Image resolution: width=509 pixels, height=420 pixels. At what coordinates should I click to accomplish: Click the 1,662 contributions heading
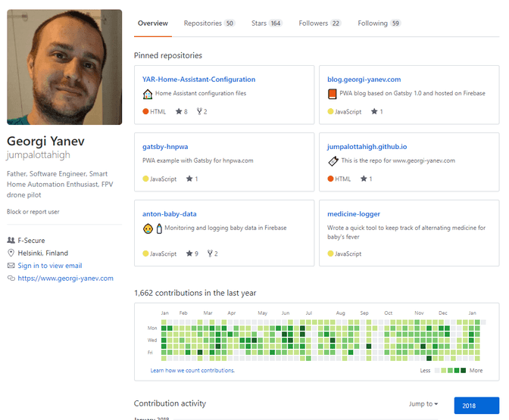(195, 293)
